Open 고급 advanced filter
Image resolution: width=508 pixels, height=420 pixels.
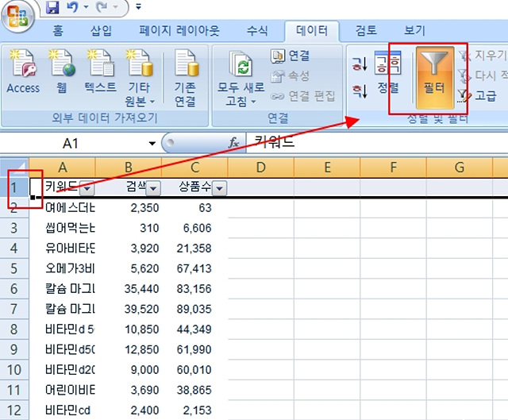coord(477,96)
